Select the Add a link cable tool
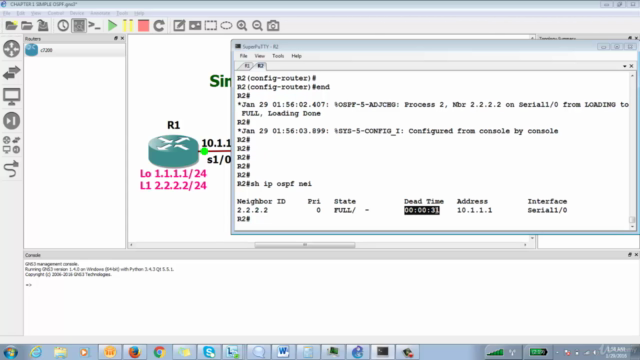Viewport: 640px width, 360px height. coord(11,169)
